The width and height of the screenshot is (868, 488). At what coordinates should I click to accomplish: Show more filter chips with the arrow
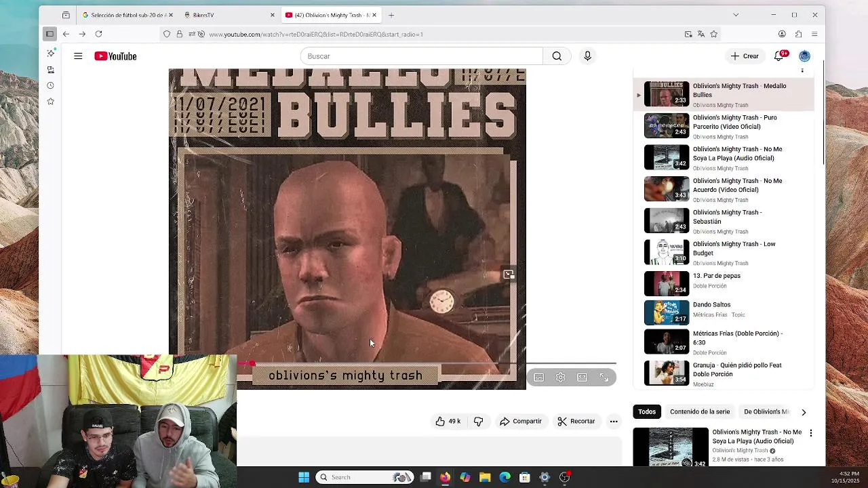[804, 412]
